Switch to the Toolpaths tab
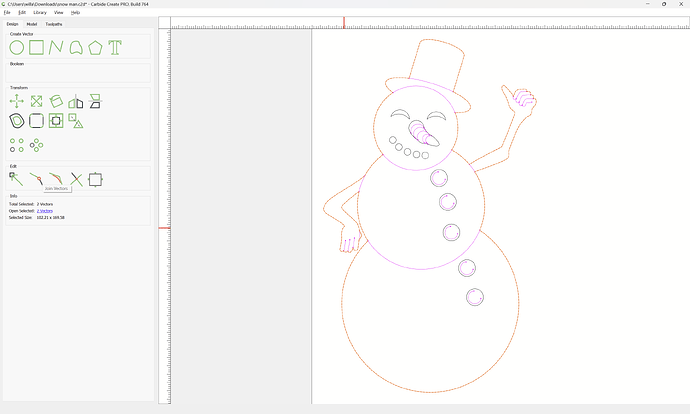This screenshot has width=690, height=414. pos(54,24)
